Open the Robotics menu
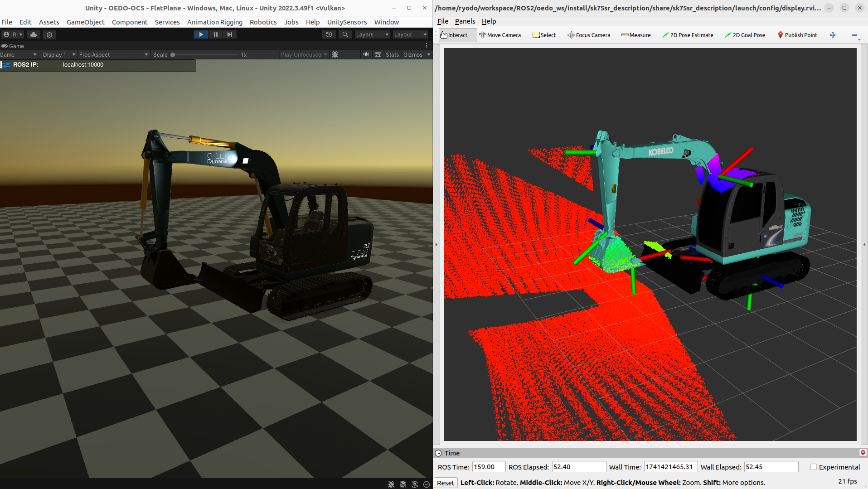Image resolution: width=868 pixels, height=489 pixels. [263, 22]
